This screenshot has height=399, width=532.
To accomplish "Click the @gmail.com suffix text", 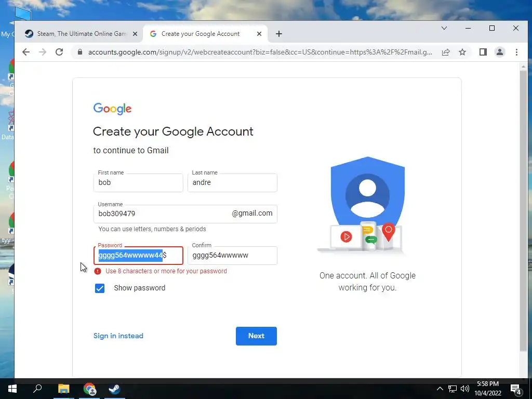I will coord(252,213).
